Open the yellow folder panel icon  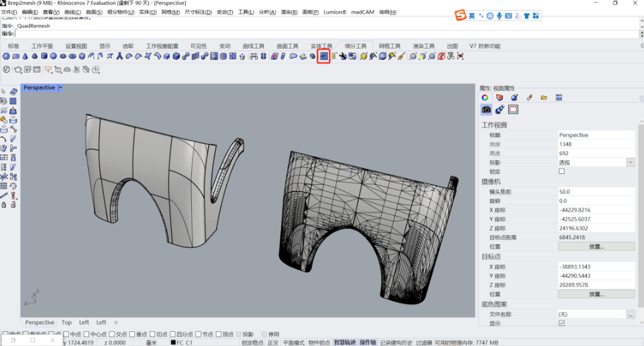[x=544, y=97]
